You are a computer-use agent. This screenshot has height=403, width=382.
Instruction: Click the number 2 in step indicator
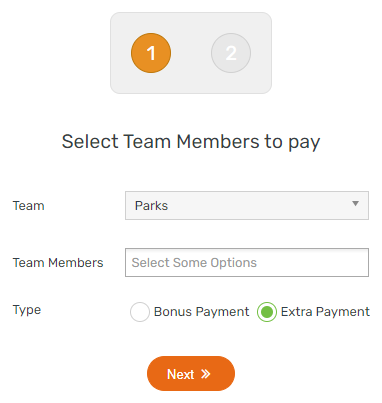pos(231,53)
